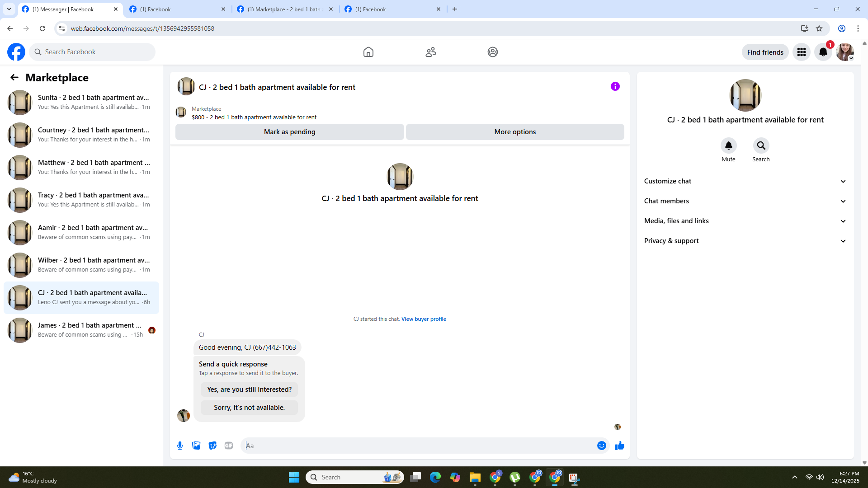Screen dimensions: 868x488
Task: Open the sticker picker icon
Action: (212, 446)
